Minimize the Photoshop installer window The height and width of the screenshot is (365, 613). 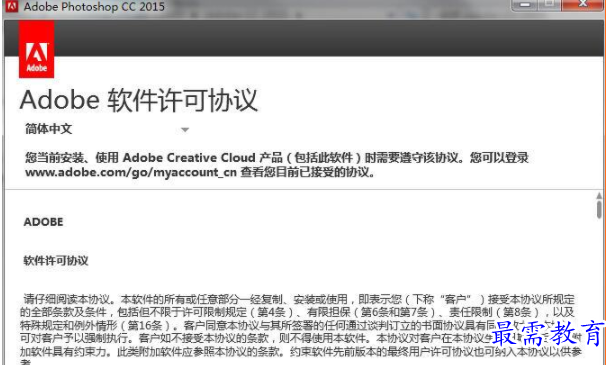525,5
